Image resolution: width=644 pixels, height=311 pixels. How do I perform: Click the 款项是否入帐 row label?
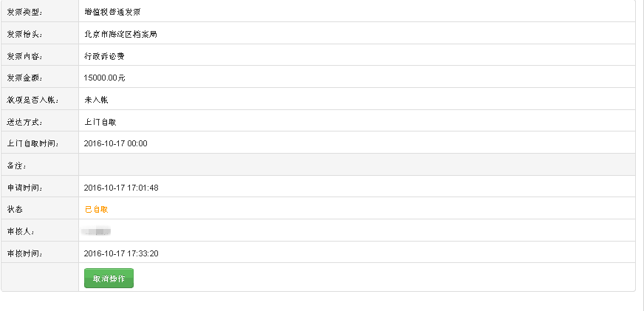[30, 100]
